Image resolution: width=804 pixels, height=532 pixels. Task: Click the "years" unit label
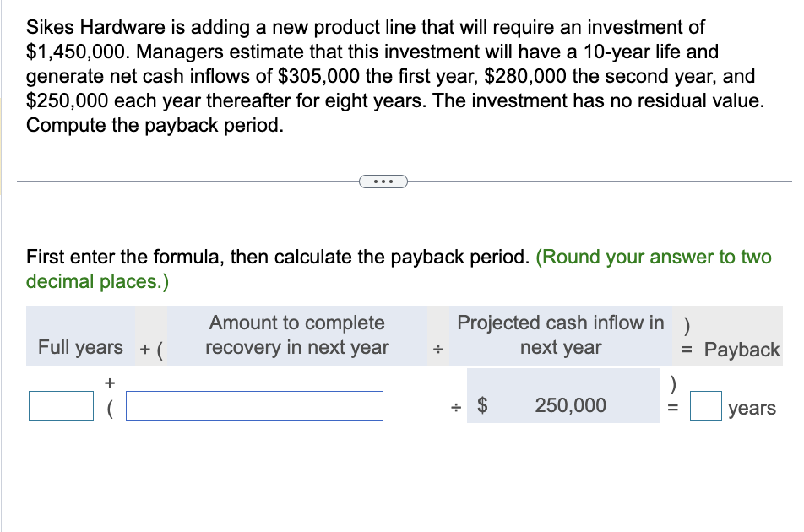click(x=751, y=409)
